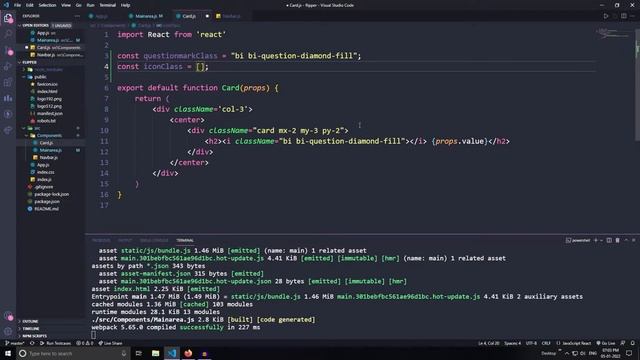Viewport: 640px width, 360px height.
Task: Open errors and warnings count in status bar
Action: [85, 343]
